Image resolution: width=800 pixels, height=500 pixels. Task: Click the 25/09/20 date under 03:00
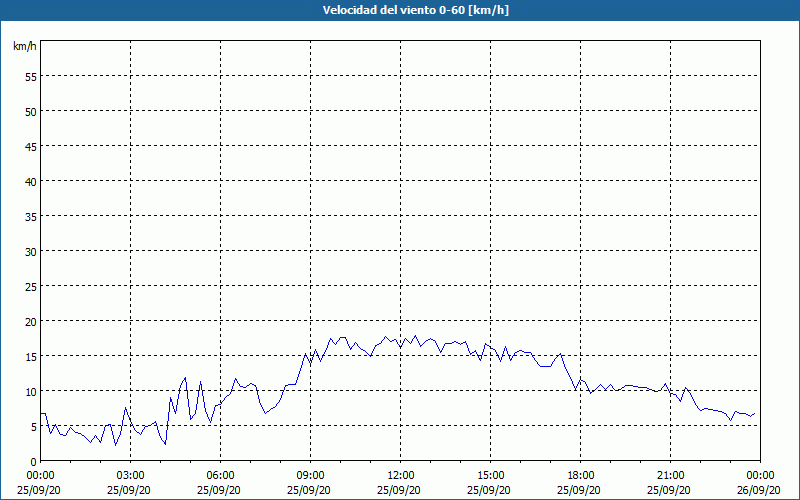tap(129, 490)
